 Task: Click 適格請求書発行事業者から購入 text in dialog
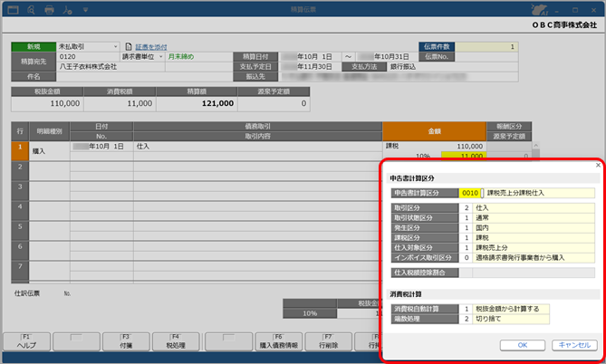[x=520, y=258]
